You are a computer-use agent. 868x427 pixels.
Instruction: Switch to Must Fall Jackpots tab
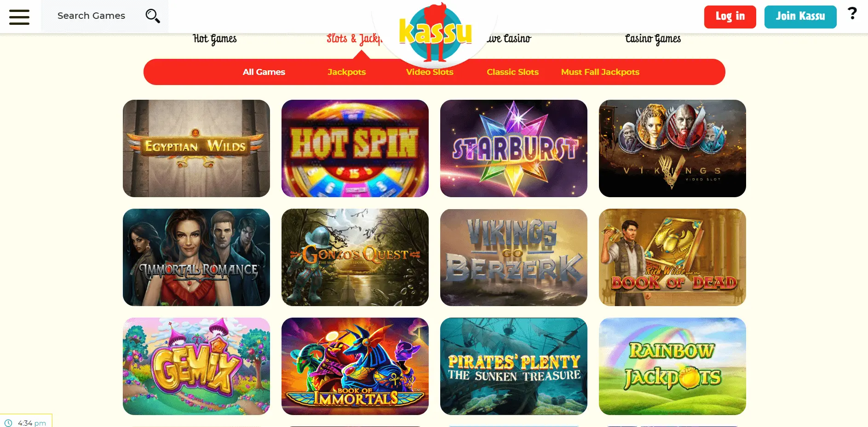(x=600, y=72)
